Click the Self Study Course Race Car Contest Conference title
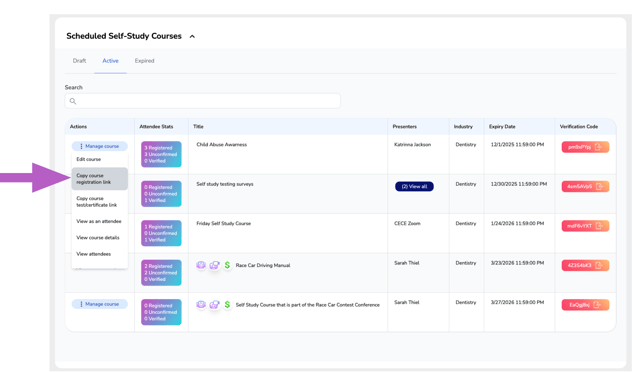 [x=307, y=305]
